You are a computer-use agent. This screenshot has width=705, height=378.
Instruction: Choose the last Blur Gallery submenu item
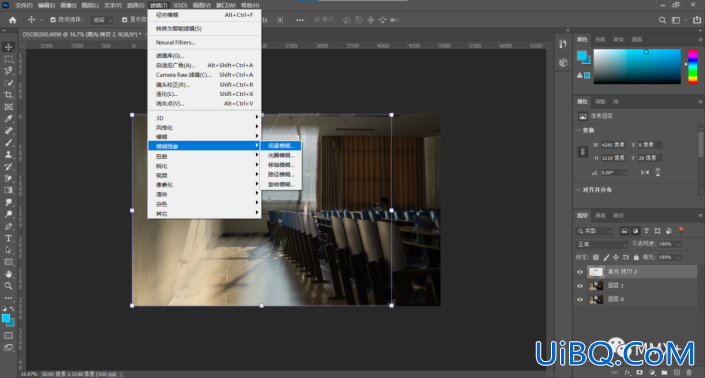[x=281, y=184]
